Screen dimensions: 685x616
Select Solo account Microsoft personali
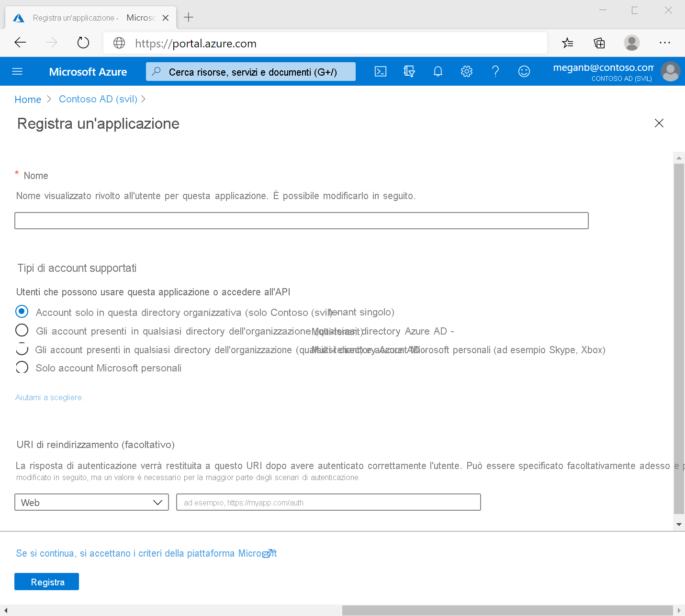(x=22, y=367)
